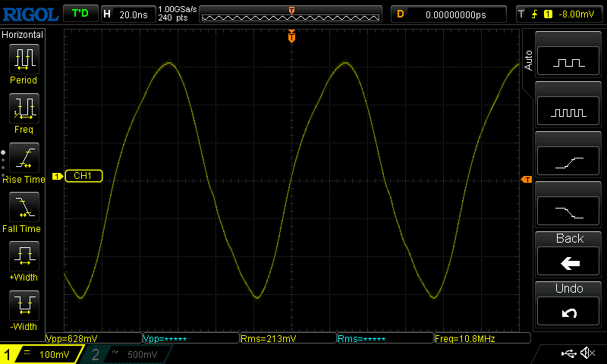Click the trigger source channel 1 badge

548,14
